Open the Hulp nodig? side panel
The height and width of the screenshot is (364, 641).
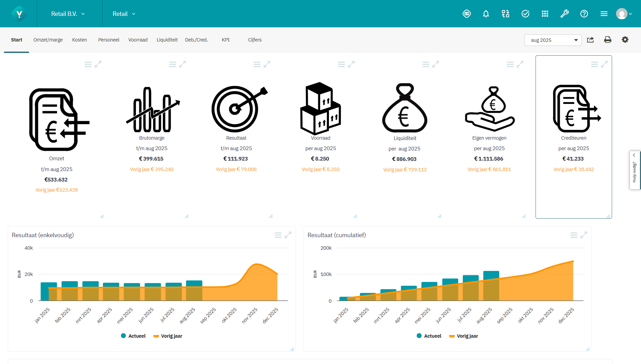pyautogui.click(x=635, y=170)
